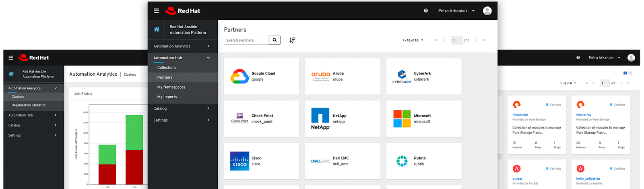Open Petra Arkanian dropdown in front window
The width and height of the screenshot is (644, 189).
[x=456, y=11]
